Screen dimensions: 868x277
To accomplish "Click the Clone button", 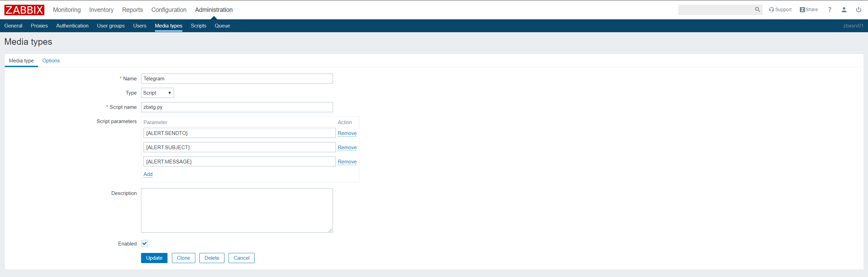I will coord(183,258).
